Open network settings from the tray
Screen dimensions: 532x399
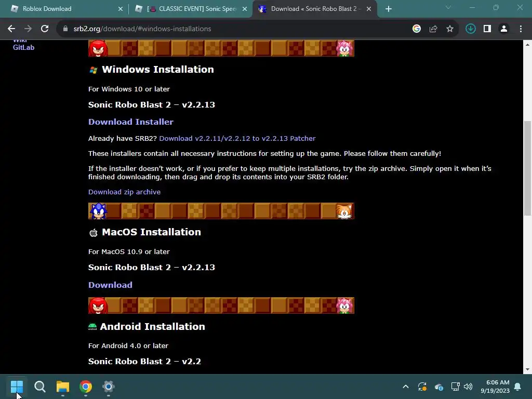click(455, 387)
